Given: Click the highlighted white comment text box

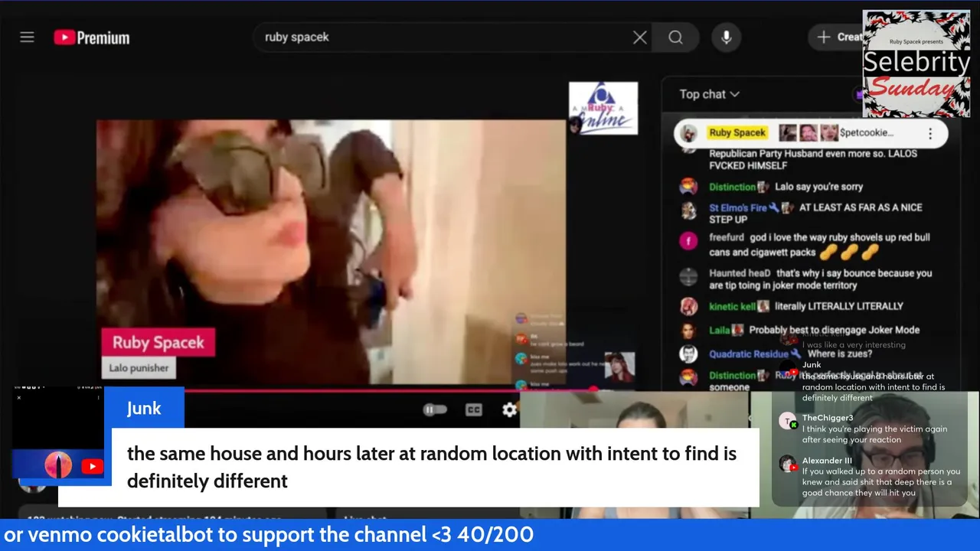Looking at the screenshot, I should (x=436, y=467).
